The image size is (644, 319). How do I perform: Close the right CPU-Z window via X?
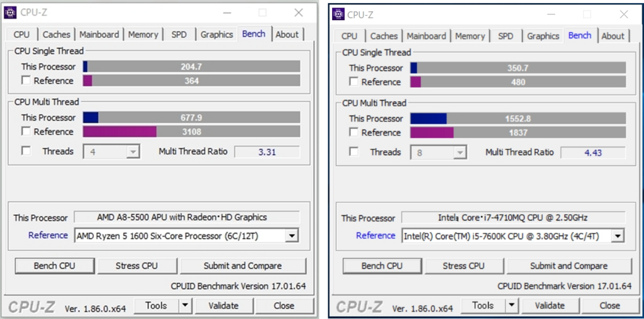624,15
